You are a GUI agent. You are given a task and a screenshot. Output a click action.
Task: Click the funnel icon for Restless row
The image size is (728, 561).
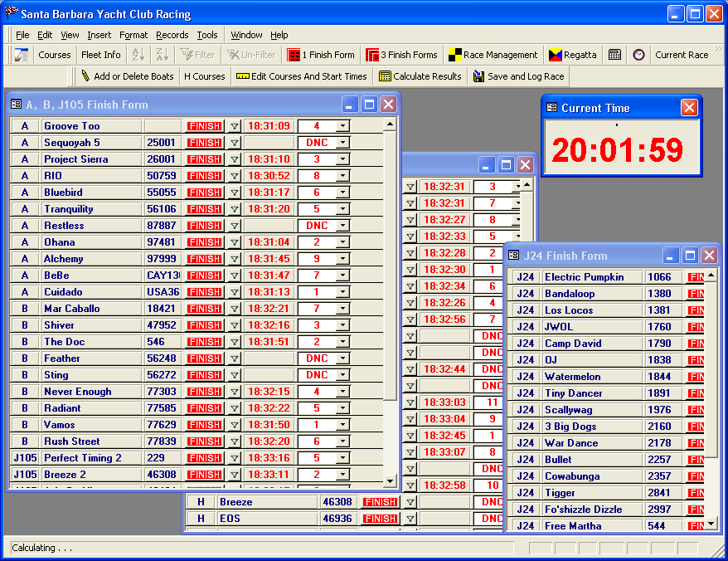tap(235, 226)
